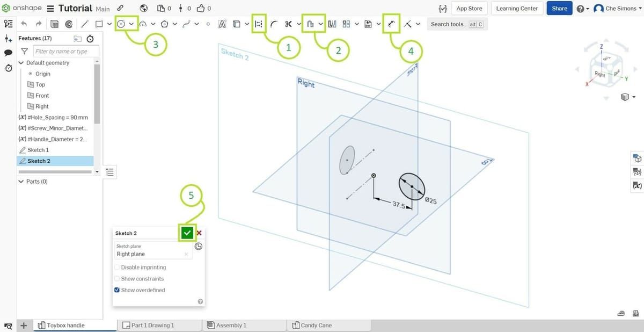The height and width of the screenshot is (332, 644).
Task: Select the Center point circle tool
Action: (121, 24)
